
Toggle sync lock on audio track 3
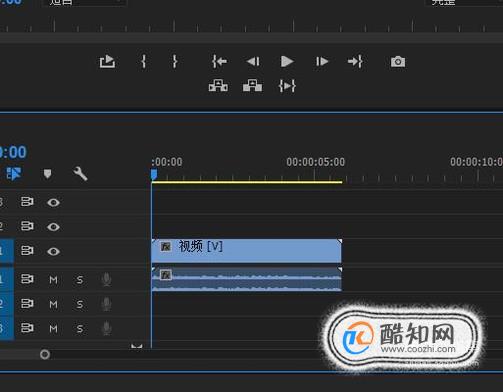coord(27,328)
